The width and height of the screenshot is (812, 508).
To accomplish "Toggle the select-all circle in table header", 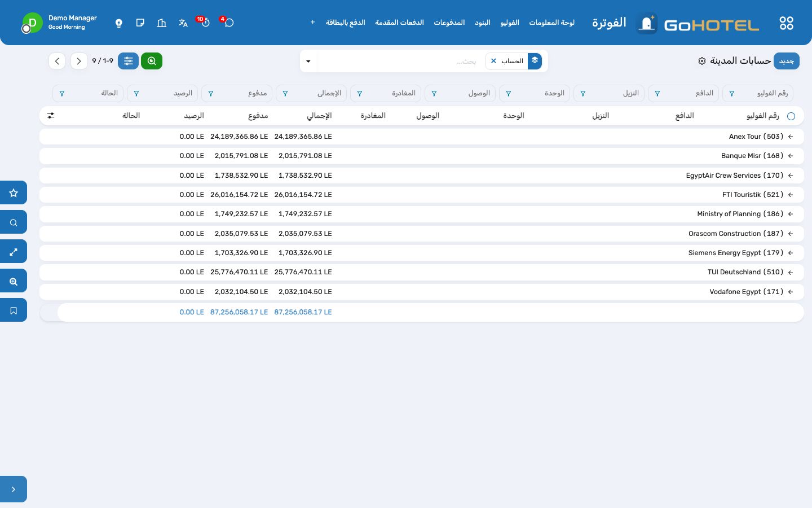I will click(791, 116).
